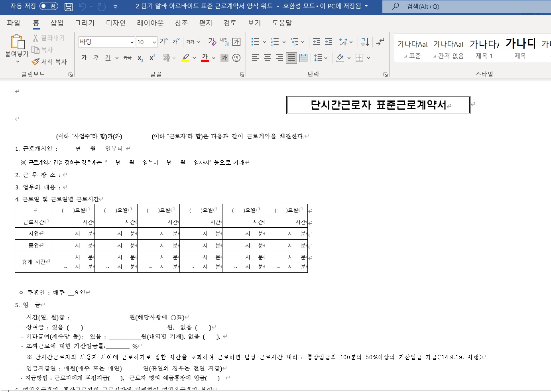Click line spacing icon
This screenshot has width=551, height=392.
coord(318,58)
